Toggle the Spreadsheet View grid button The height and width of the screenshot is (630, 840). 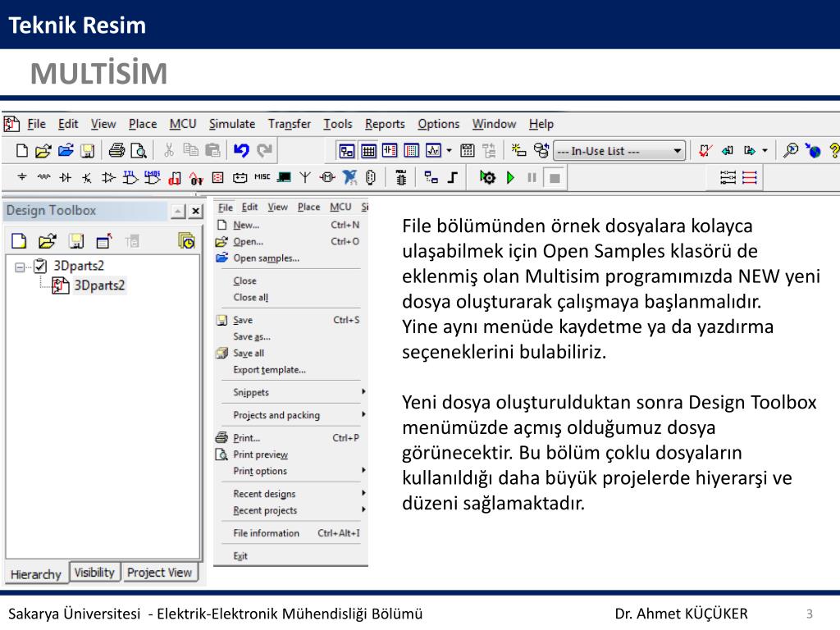coord(368,151)
